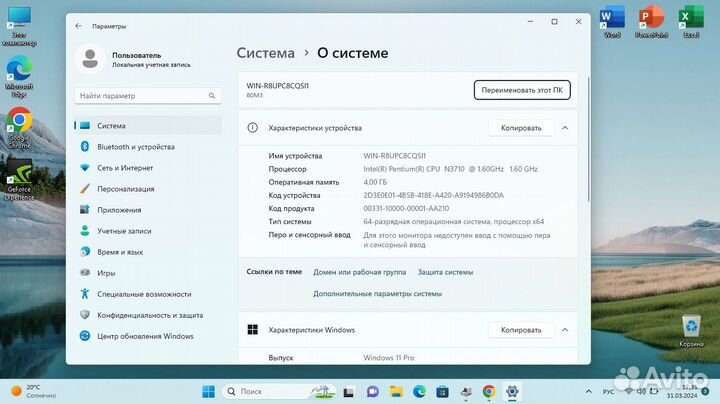Open File Explorer from taskbar

396,392
